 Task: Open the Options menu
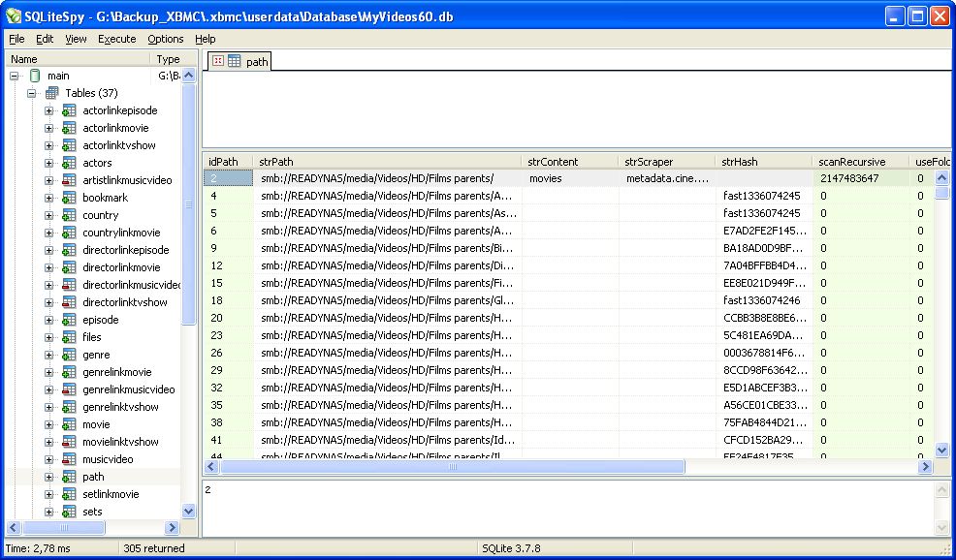[165, 39]
